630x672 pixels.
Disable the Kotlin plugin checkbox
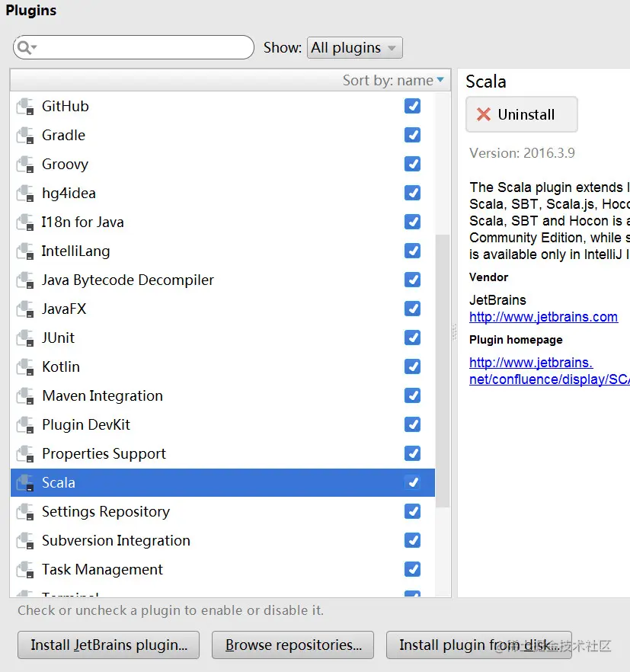click(412, 366)
